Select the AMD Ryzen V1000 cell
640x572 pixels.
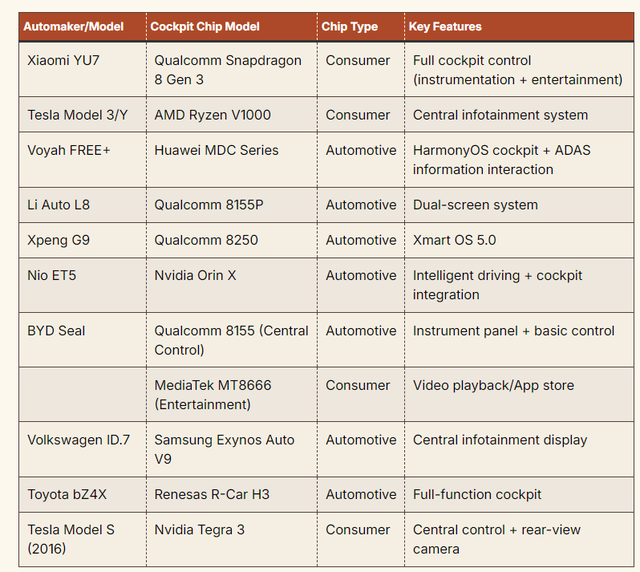coord(212,115)
